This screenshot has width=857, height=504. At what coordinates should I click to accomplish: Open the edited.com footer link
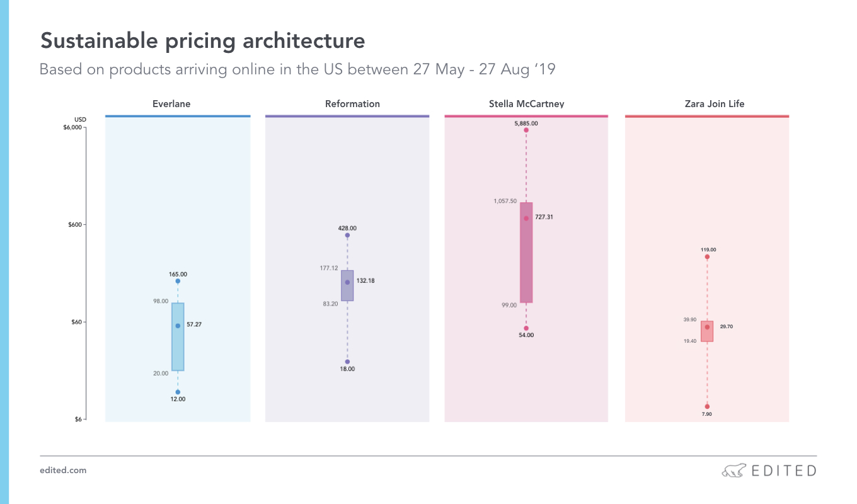click(x=63, y=470)
